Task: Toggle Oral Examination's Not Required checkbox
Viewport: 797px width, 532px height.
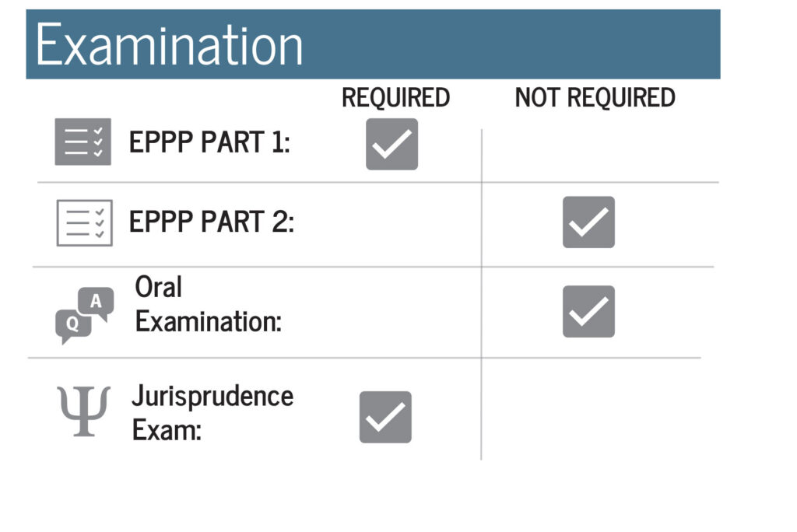Action: pyautogui.click(x=588, y=311)
